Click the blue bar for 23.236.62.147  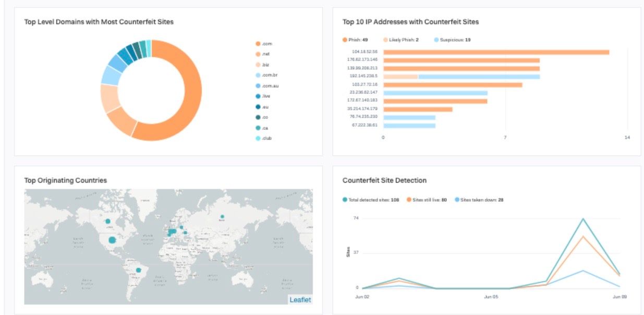(x=435, y=93)
